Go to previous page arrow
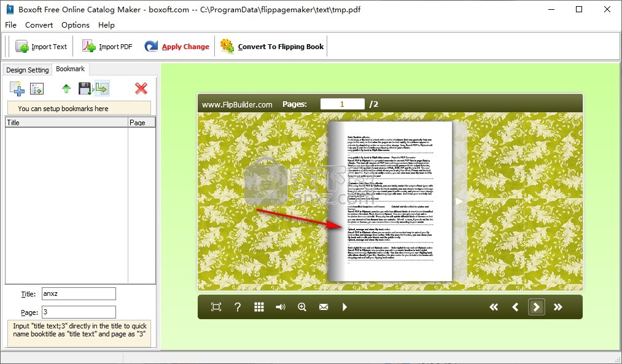622x364 pixels. 515,307
